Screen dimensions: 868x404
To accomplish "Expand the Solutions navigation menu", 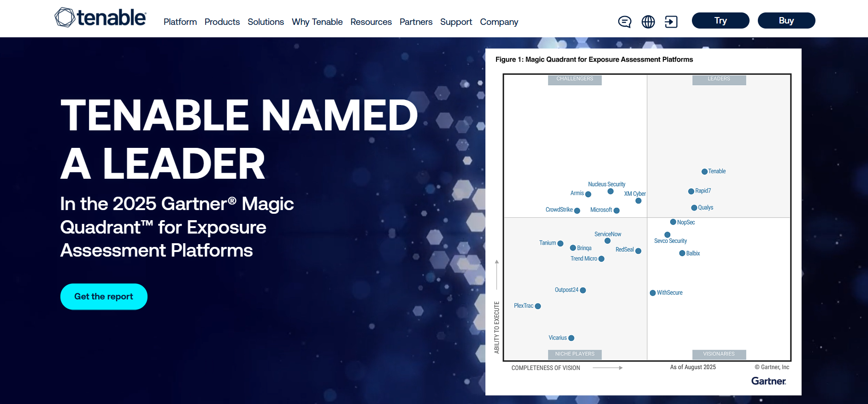I will (266, 22).
